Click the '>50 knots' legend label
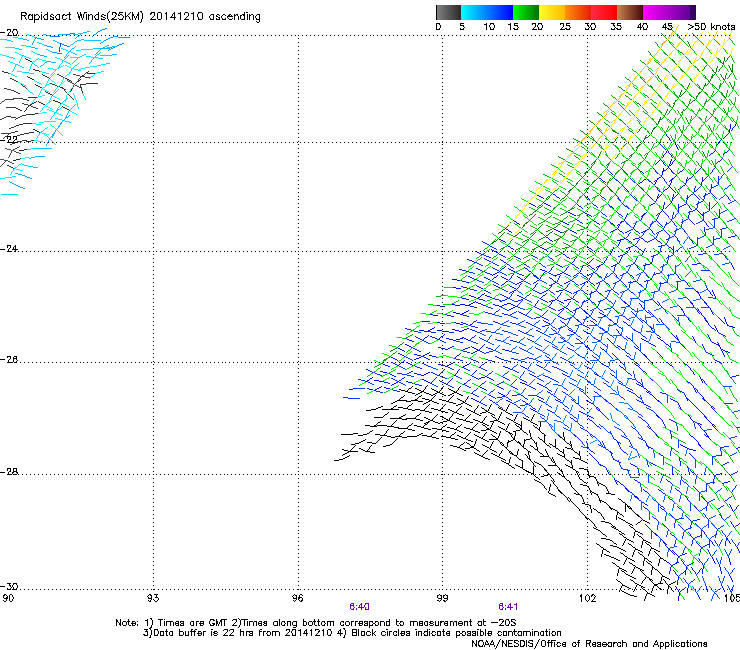 coord(711,27)
